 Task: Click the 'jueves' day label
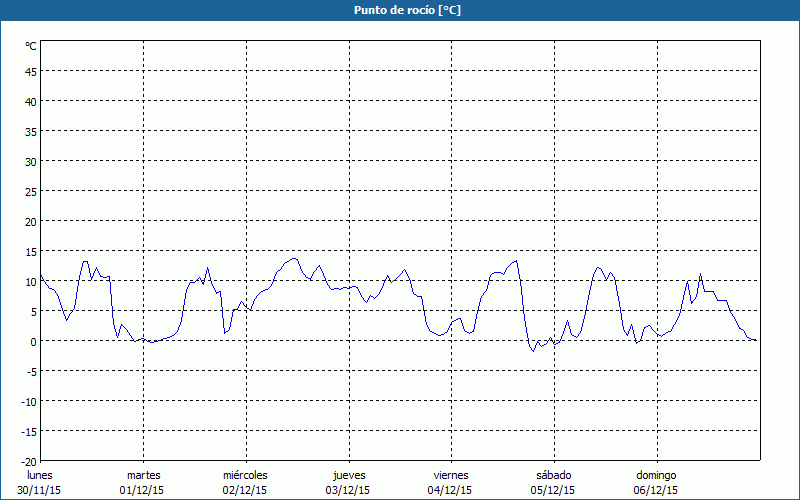click(349, 475)
